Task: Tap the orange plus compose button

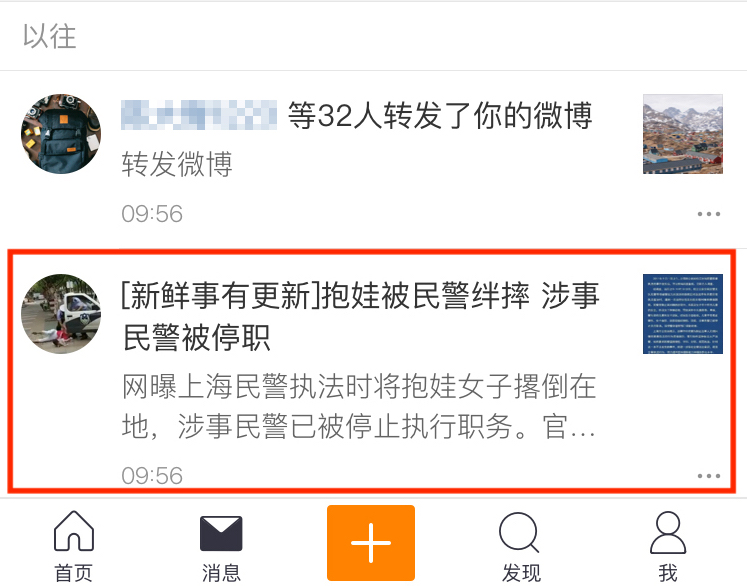Action: pyautogui.click(x=371, y=543)
